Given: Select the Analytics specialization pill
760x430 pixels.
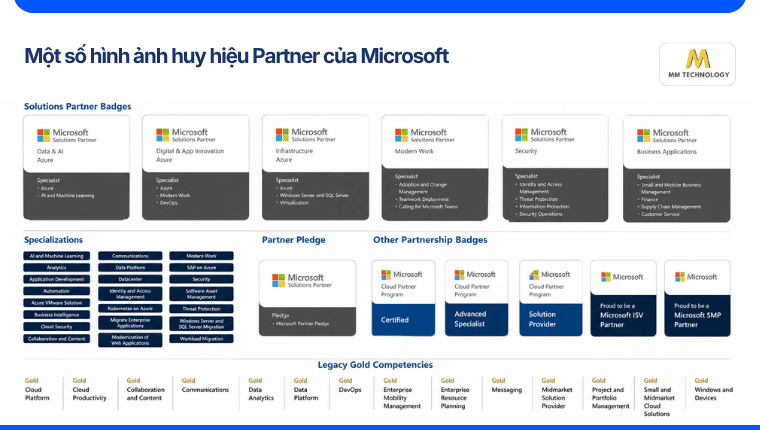Looking at the screenshot, I should [x=57, y=267].
